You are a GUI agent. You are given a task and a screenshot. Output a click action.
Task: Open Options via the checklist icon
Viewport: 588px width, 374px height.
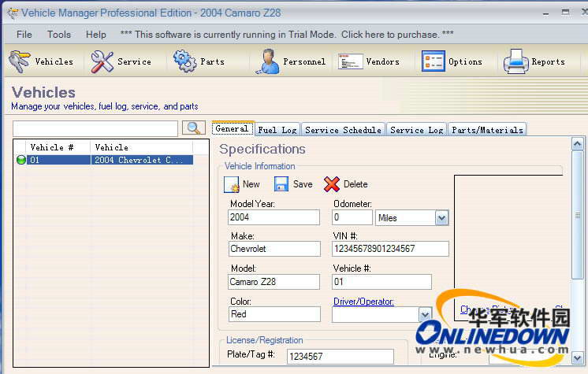434,61
